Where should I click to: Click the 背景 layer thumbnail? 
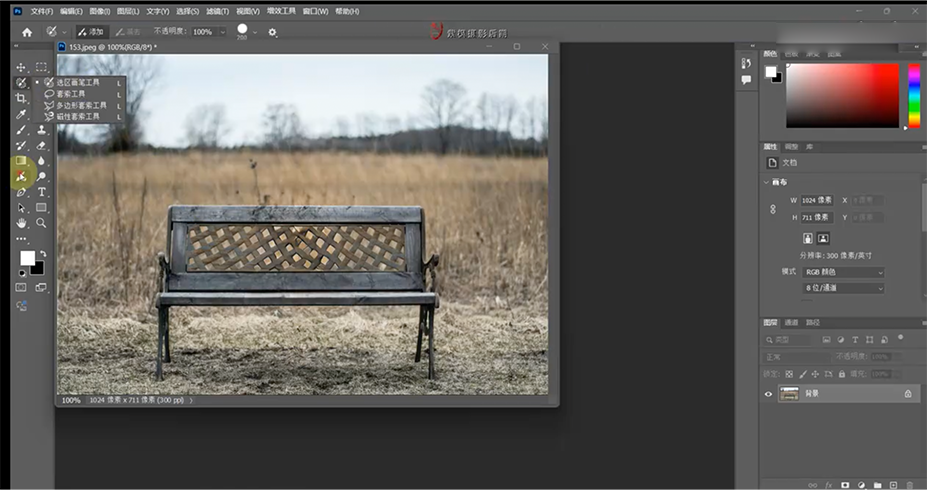(x=789, y=394)
